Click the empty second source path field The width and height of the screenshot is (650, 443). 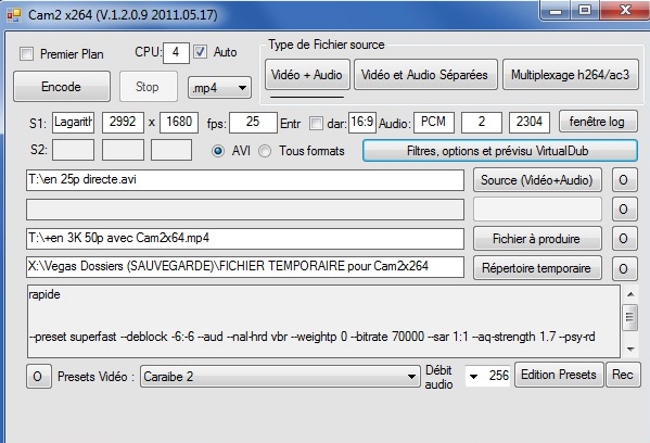click(245, 209)
